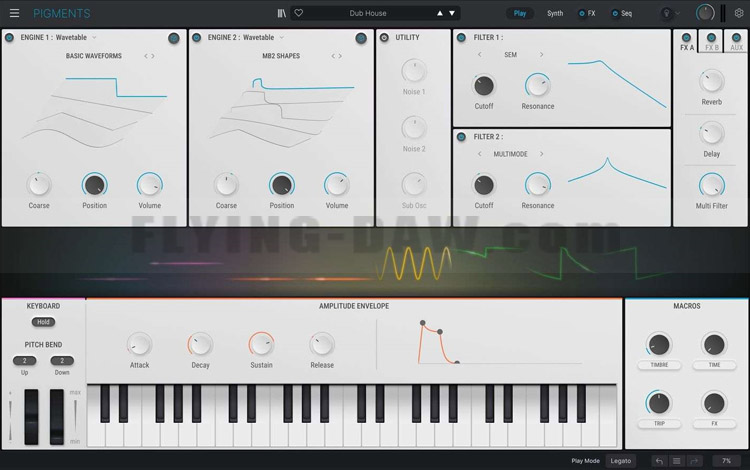Viewport: 750px width, 470px height.
Task: Switch Filter 1 to previous type before SEM
Action: click(x=479, y=55)
